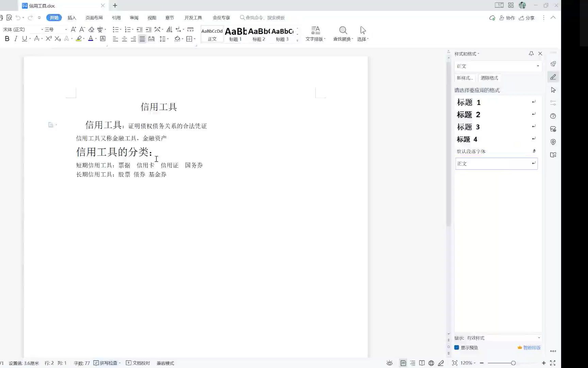Open the References tab
This screenshot has height=368, width=588.
click(x=116, y=18)
